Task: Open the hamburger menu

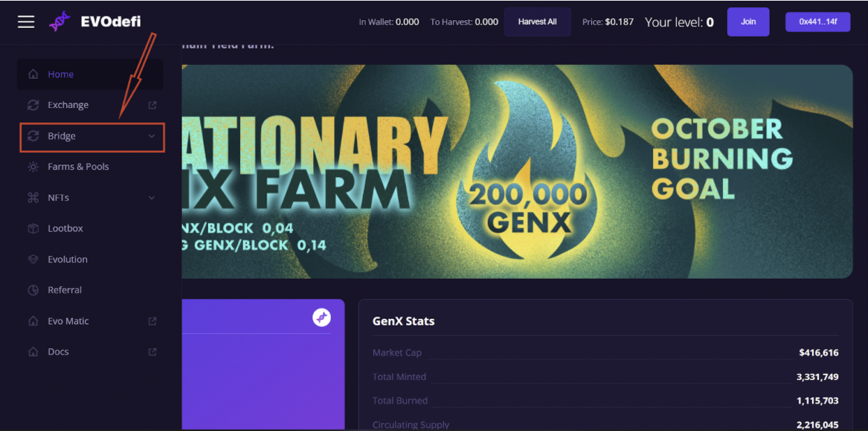Action: 26,22
